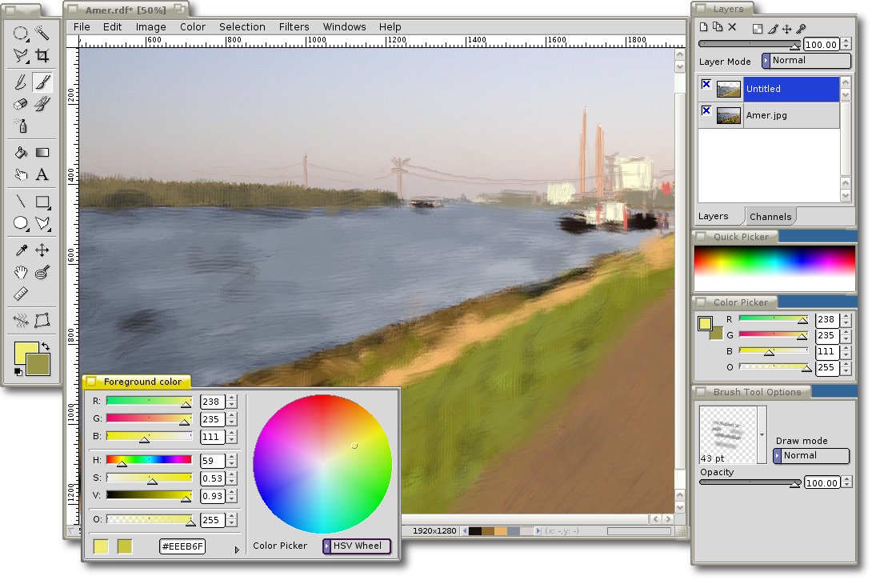
Task: Select the paint bucket fill tool
Action: pyautogui.click(x=20, y=152)
